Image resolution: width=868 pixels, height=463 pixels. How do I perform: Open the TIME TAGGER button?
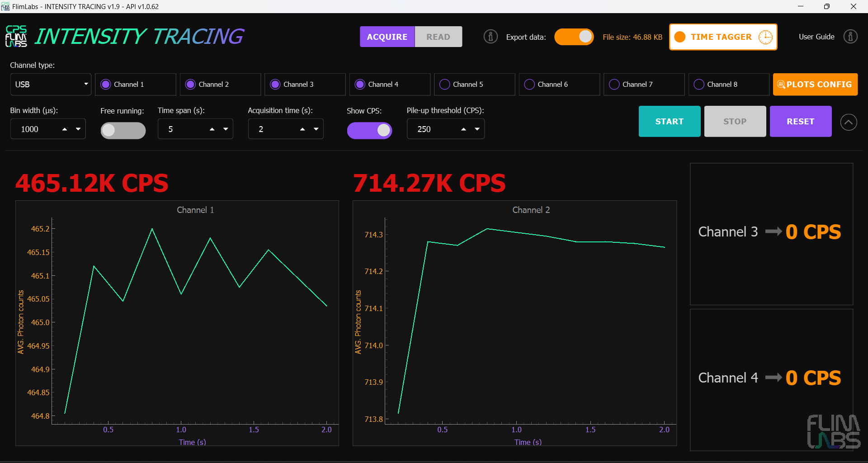[x=723, y=37]
